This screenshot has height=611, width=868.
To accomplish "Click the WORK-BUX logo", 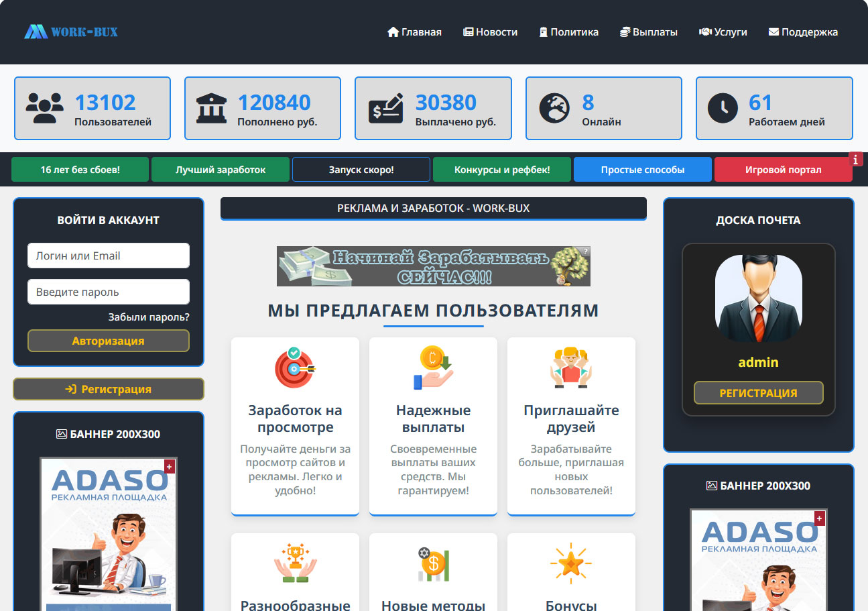I will coord(71,32).
